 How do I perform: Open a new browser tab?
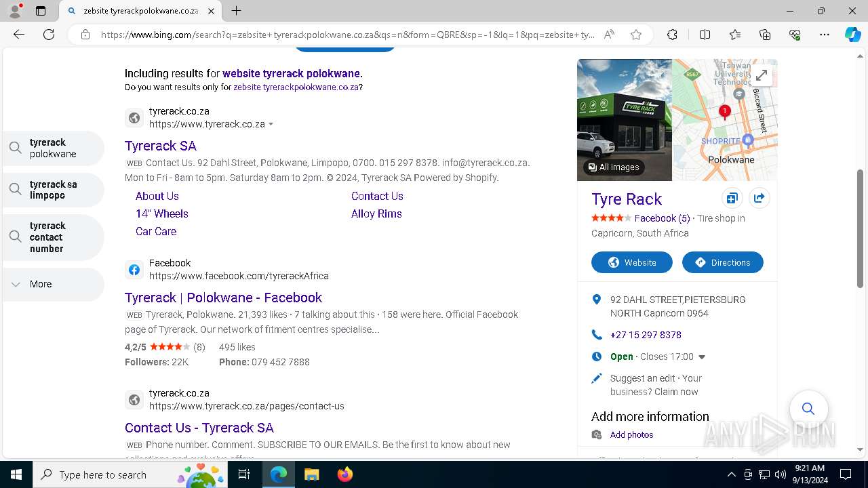tap(236, 11)
